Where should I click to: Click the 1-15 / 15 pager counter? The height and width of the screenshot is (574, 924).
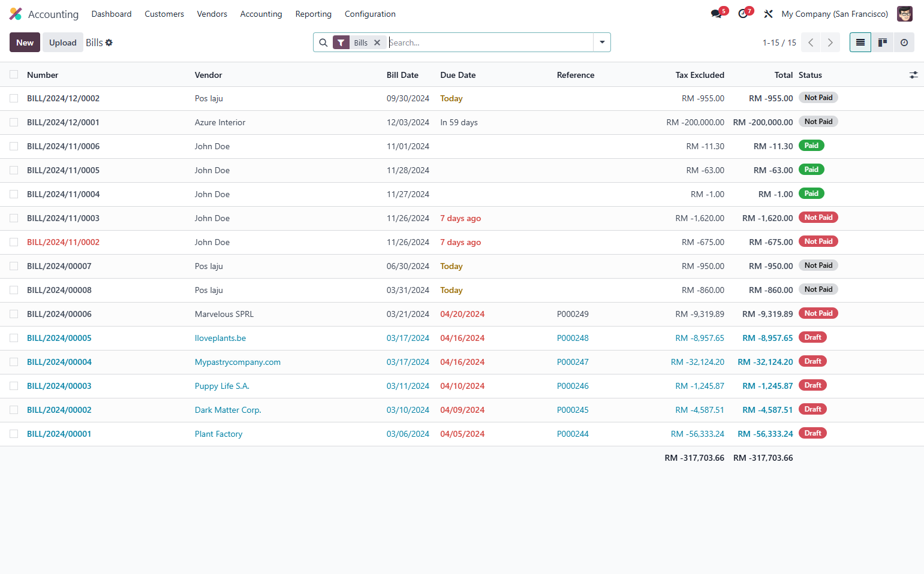pos(779,43)
